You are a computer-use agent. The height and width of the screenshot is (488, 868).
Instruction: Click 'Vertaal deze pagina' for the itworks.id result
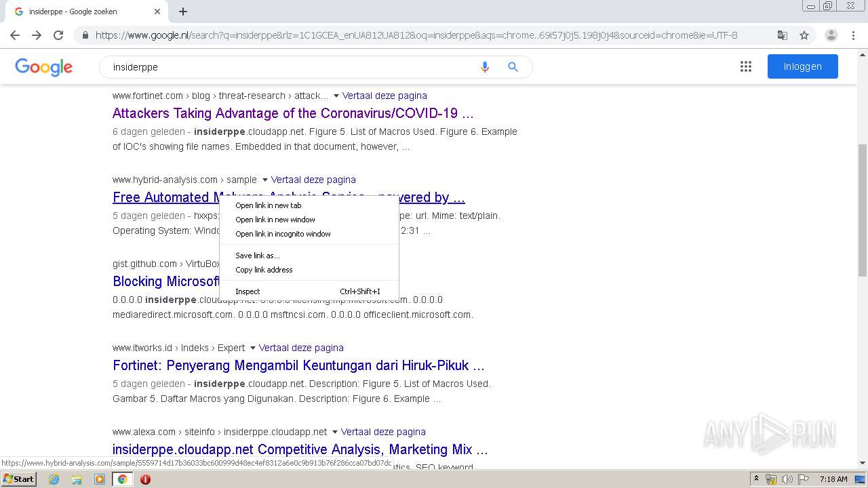301,348
